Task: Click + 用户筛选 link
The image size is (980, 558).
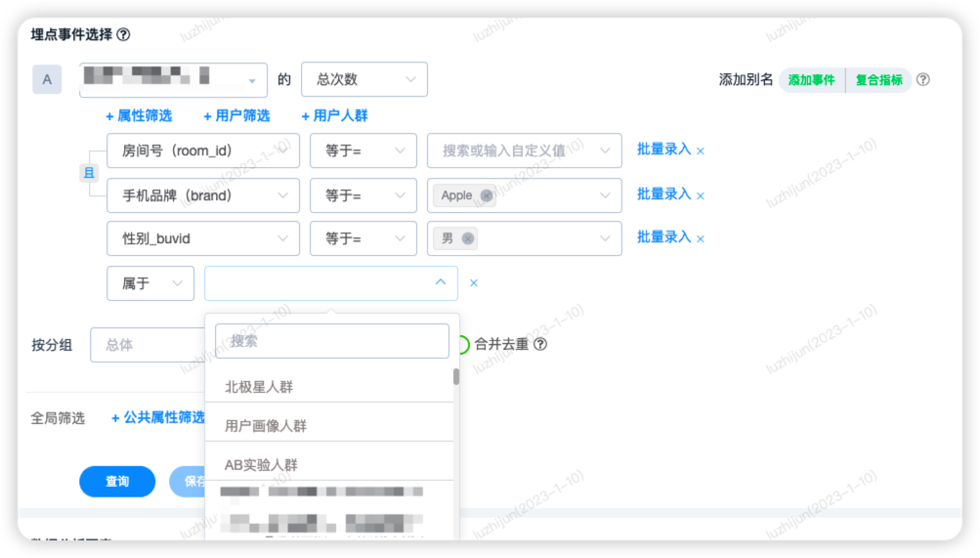Action: pos(236,115)
